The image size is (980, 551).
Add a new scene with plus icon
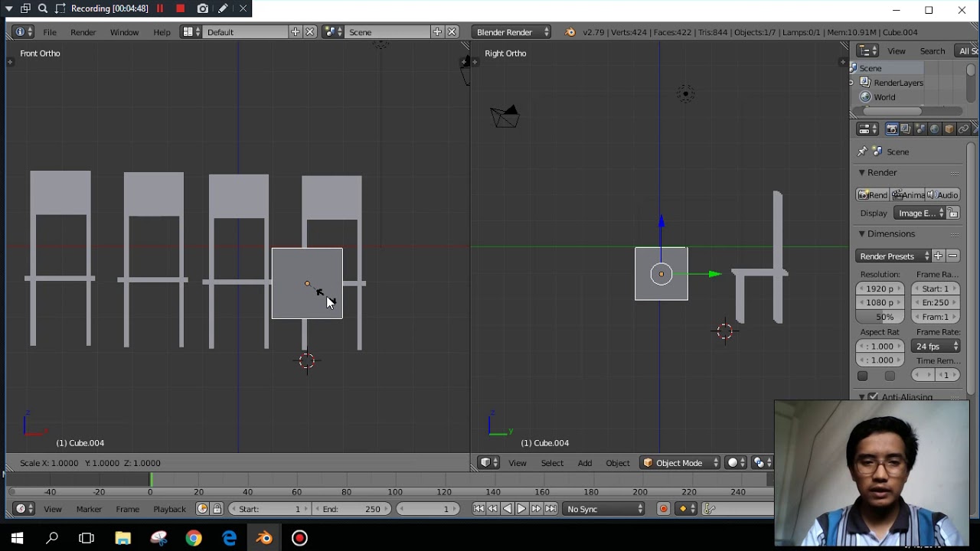[x=437, y=32]
